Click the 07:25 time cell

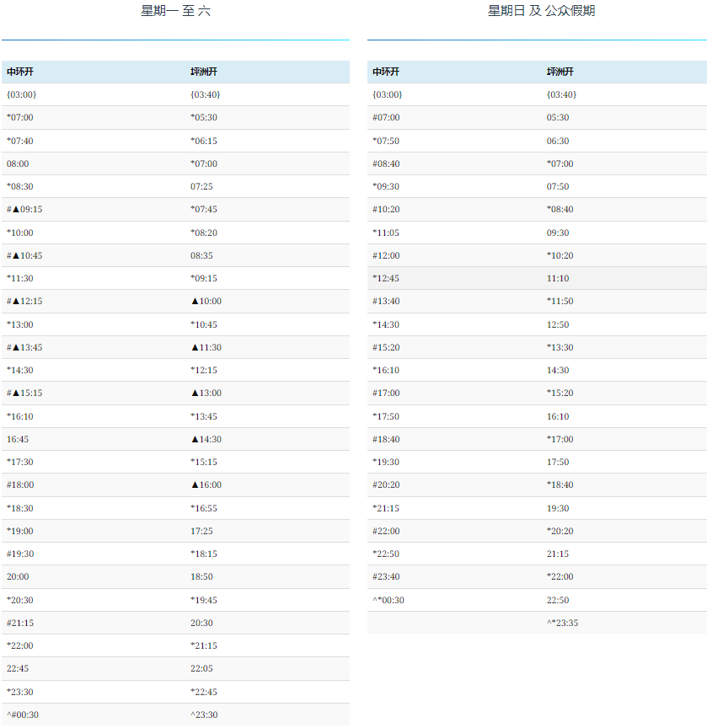click(x=201, y=186)
